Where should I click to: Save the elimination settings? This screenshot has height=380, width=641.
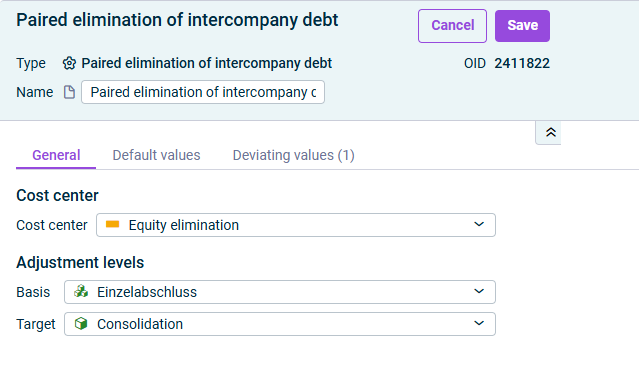point(522,26)
